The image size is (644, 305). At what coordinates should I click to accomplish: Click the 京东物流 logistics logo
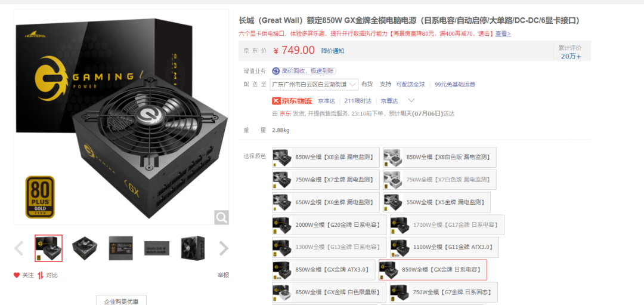click(292, 101)
